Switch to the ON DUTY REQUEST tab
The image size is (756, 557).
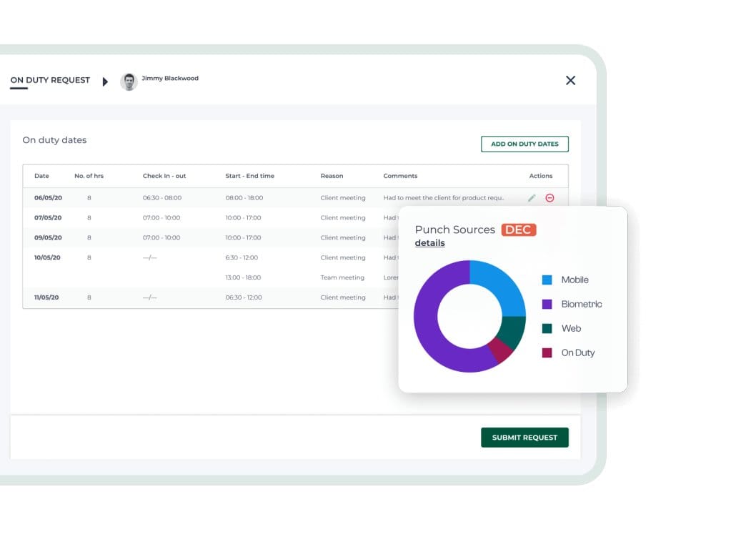(x=50, y=80)
